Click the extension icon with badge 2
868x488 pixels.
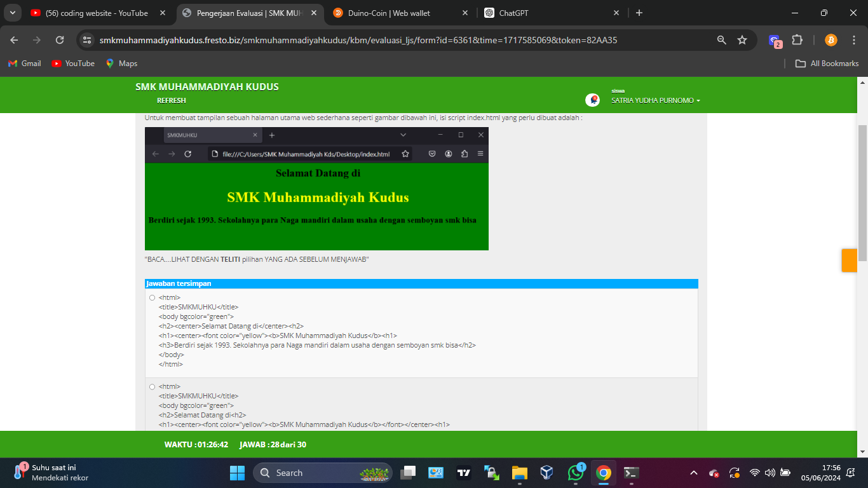[x=775, y=41]
